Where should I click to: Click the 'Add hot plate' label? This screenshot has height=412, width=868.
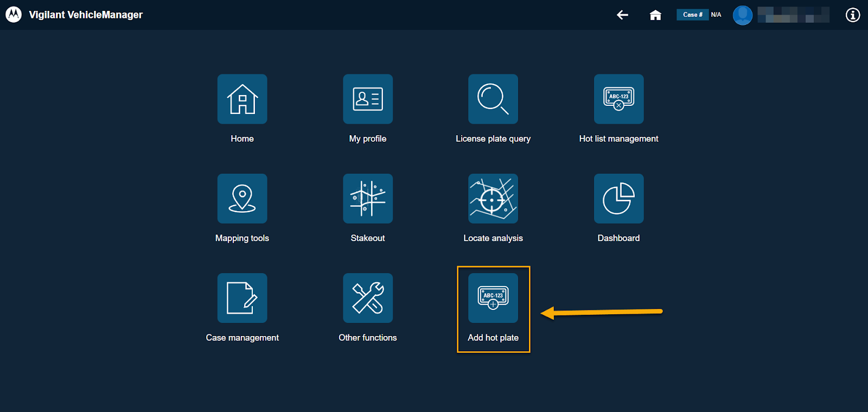pos(493,338)
